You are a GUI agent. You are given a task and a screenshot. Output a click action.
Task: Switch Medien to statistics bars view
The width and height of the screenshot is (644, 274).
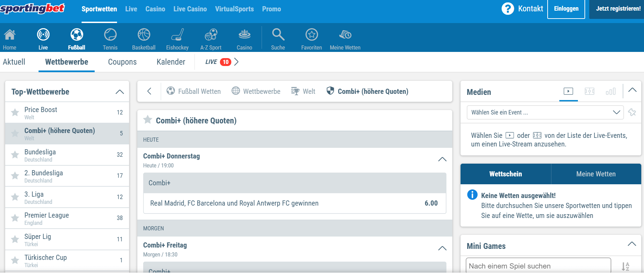coord(611,91)
